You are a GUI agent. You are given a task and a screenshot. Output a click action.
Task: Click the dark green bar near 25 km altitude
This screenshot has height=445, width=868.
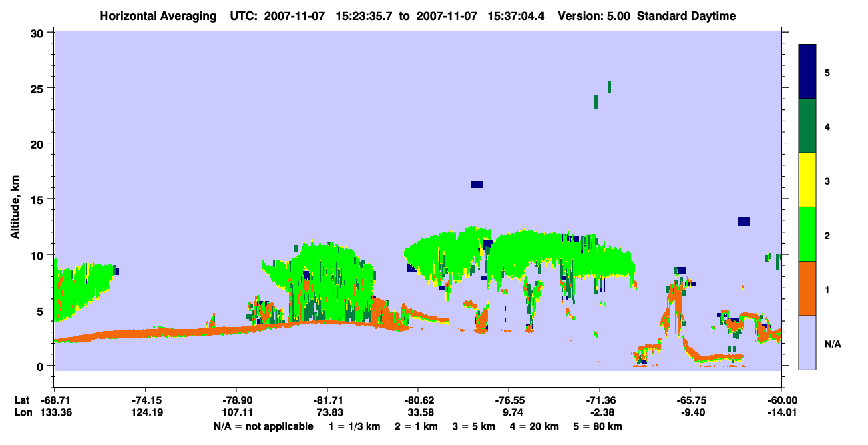point(609,86)
